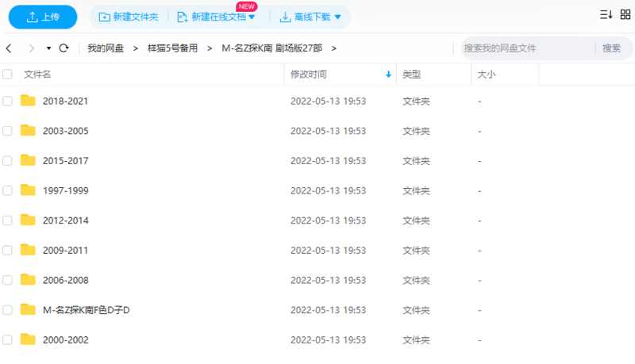Viewport: 635px width, 364px height.
Task: Click the blue sort arrow in 修改时间 column
Action: click(388, 75)
